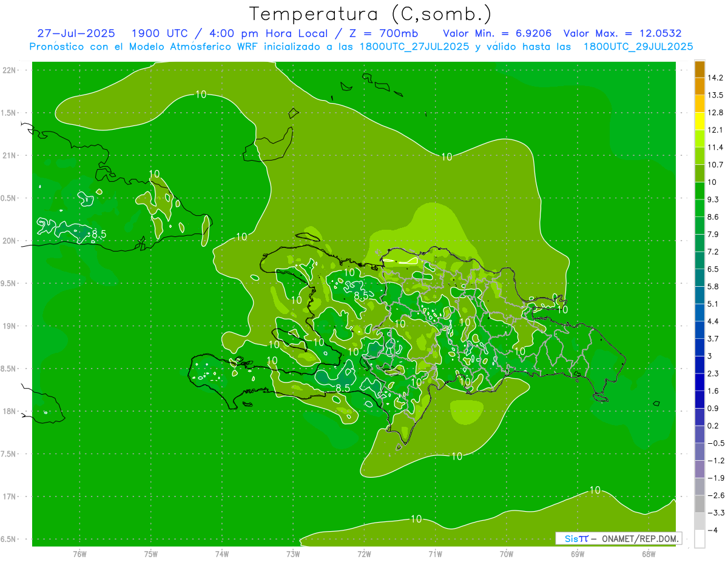Click the 4.4 value on the color legend
This screenshot has width=728, height=562.
pos(714,321)
